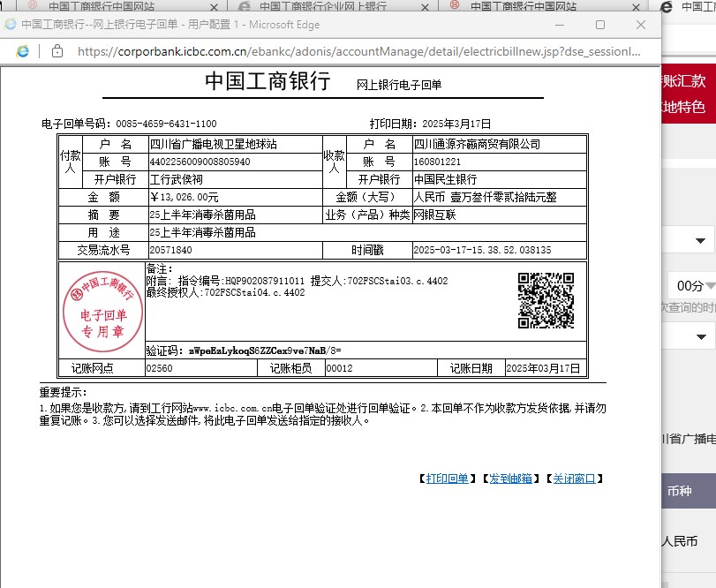
Task: Click the print date 2025年3月17日
Action: (456, 124)
